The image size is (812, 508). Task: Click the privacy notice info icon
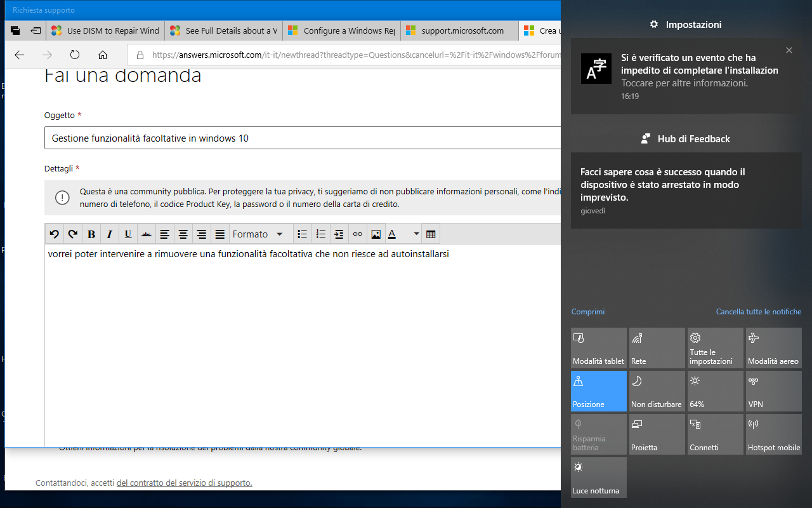pyautogui.click(x=62, y=197)
